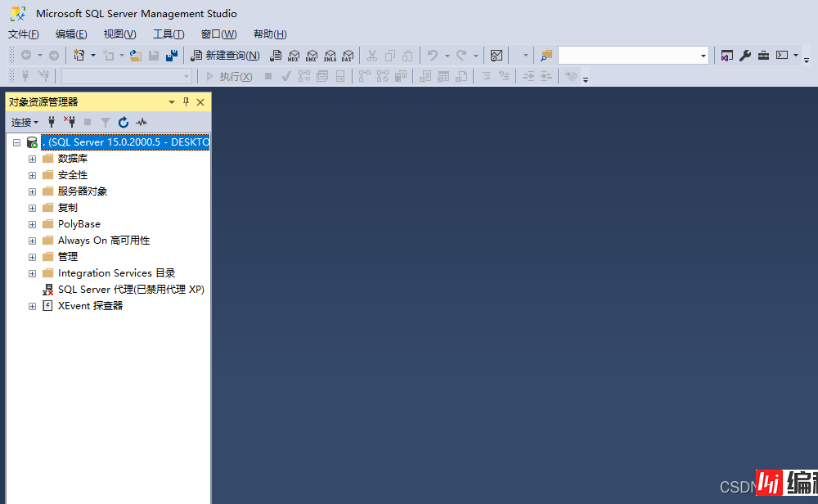Click the DMX query icon
Image resolution: width=818 pixels, height=504 pixels.
(x=312, y=56)
